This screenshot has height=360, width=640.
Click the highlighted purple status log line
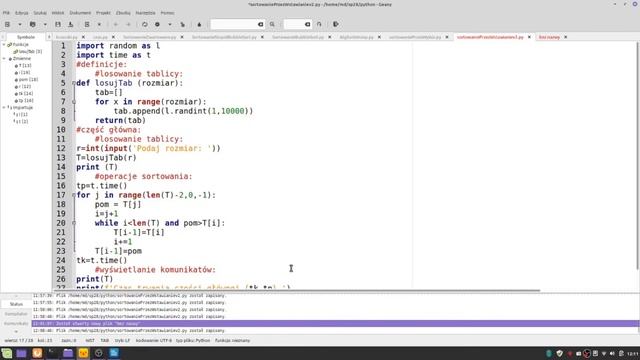coord(335,324)
